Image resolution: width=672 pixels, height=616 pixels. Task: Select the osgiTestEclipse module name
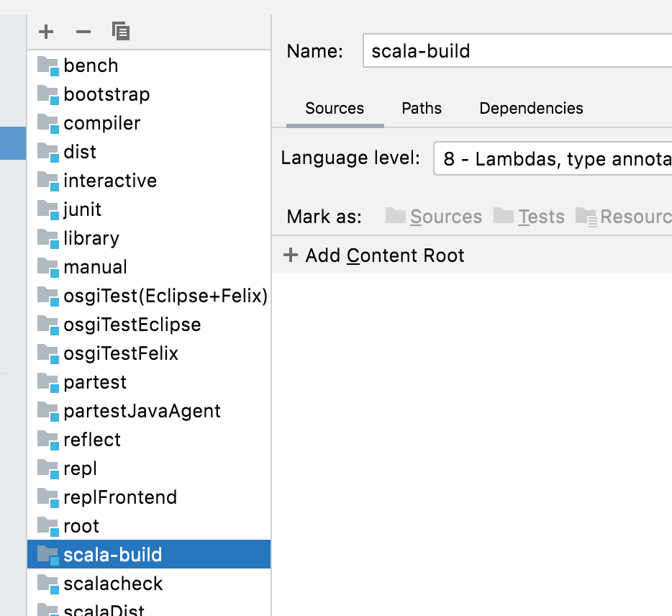[132, 325]
